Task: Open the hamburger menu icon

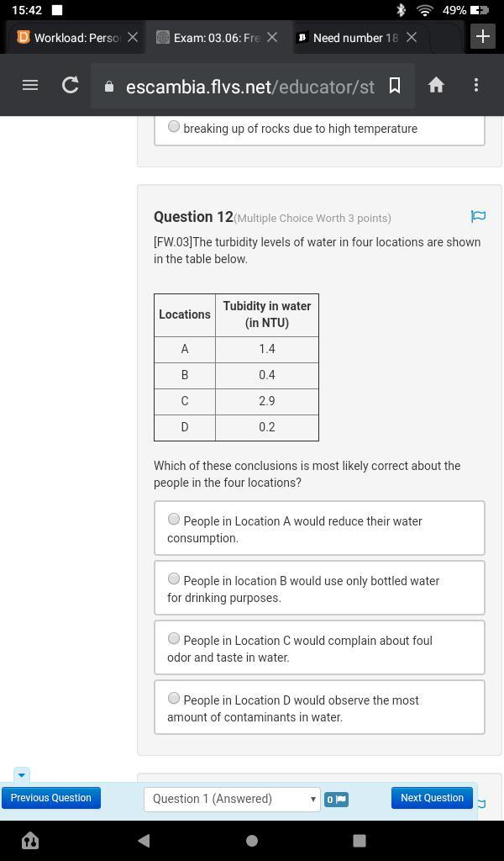Action: 30,85
